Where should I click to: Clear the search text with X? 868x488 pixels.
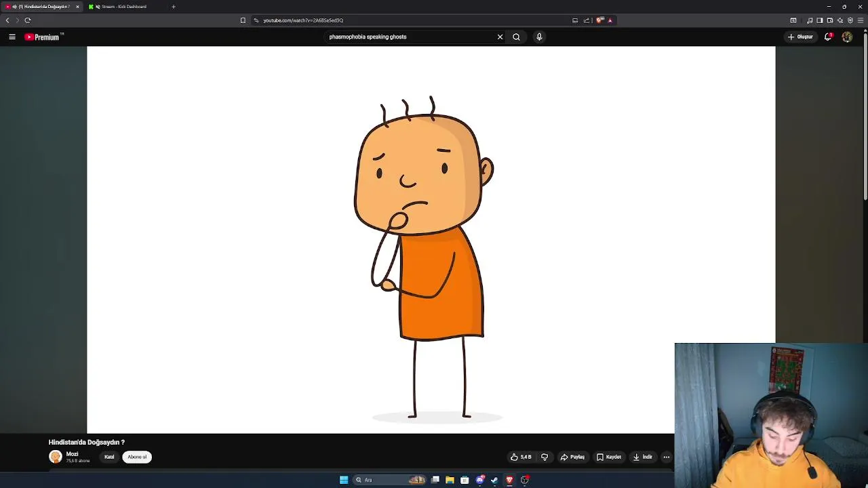pyautogui.click(x=500, y=37)
